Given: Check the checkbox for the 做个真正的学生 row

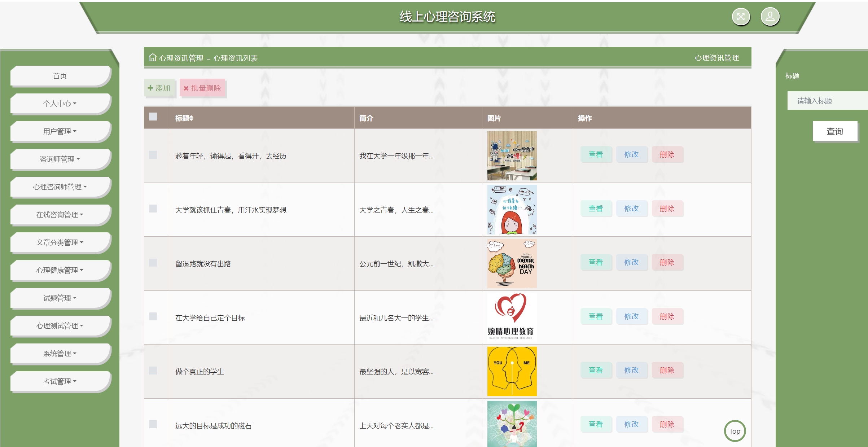Looking at the screenshot, I should [154, 371].
